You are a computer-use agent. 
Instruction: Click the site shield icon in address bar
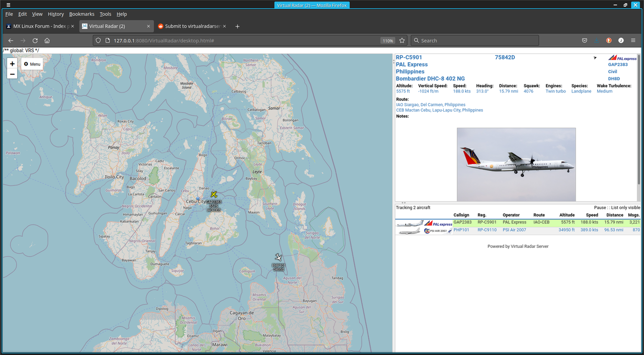point(99,41)
